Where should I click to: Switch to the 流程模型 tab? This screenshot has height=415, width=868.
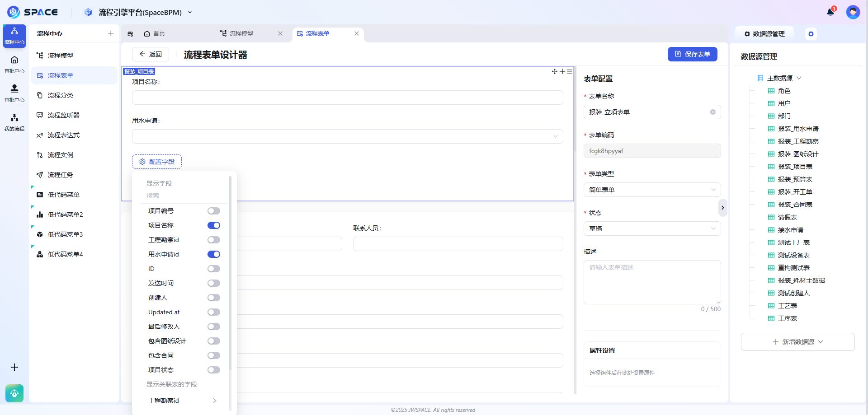[240, 33]
